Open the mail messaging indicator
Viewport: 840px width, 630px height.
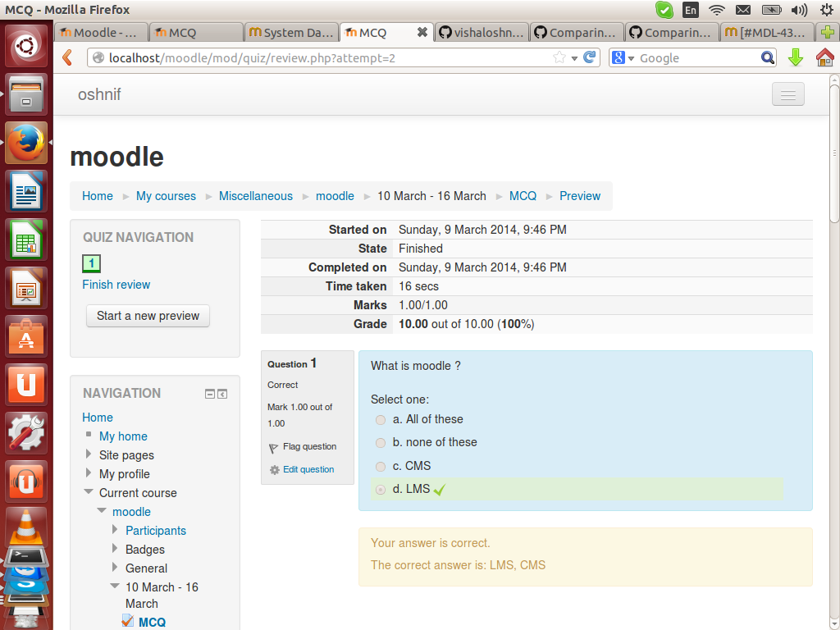tap(743, 10)
